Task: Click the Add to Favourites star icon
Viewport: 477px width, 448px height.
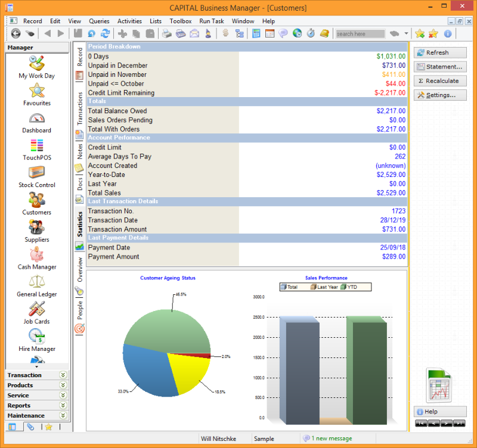Action: pyautogui.click(x=420, y=33)
